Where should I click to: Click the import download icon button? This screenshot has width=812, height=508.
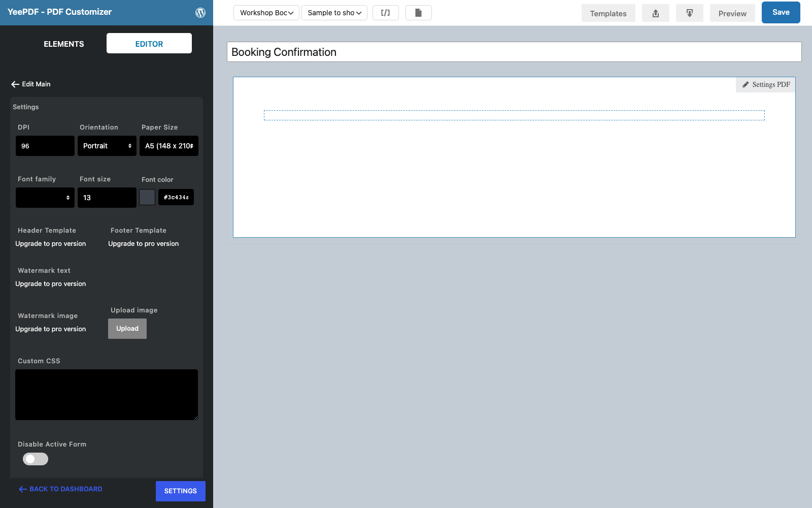[x=690, y=13]
